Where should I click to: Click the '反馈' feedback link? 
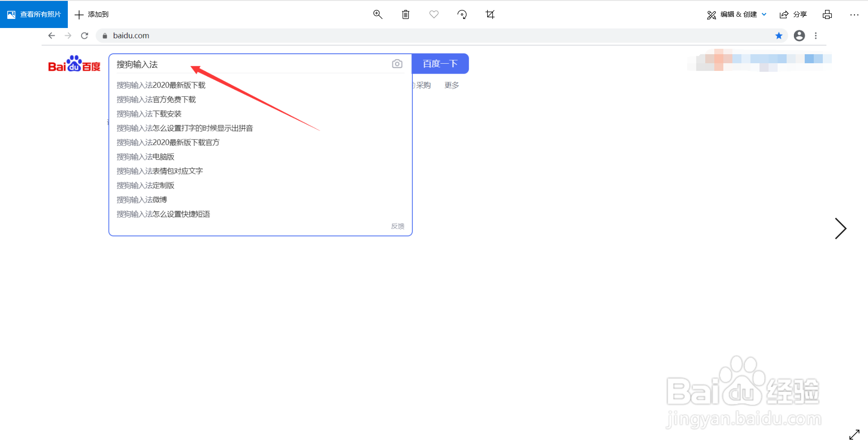point(398,226)
